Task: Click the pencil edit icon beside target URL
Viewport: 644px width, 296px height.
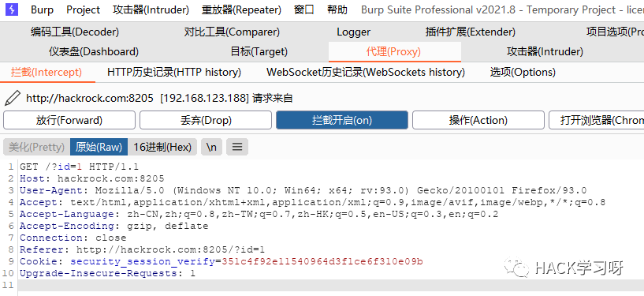Action: click(x=13, y=98)
